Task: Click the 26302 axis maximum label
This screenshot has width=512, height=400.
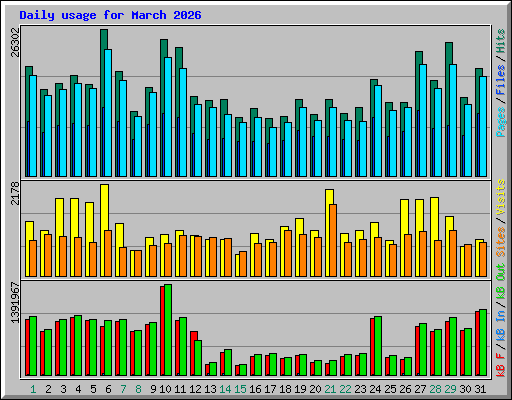Action: (15, 43)
